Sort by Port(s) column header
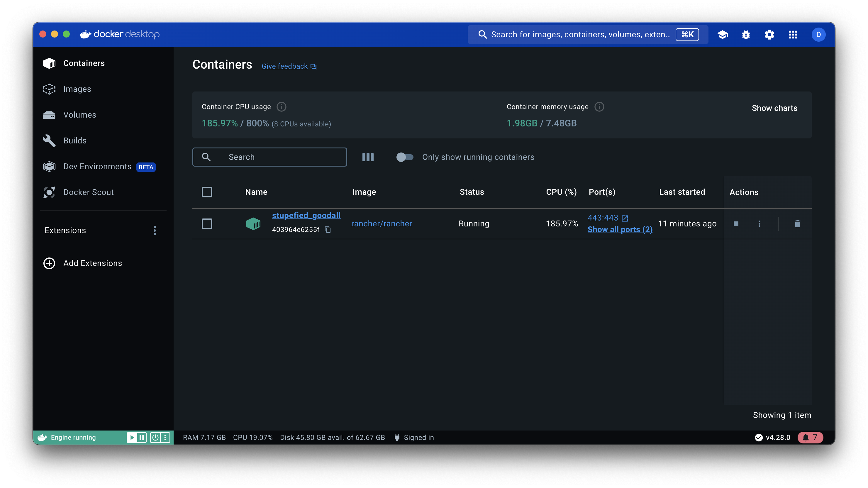Viewport: 868px width, 488px height. pos(602,192)
